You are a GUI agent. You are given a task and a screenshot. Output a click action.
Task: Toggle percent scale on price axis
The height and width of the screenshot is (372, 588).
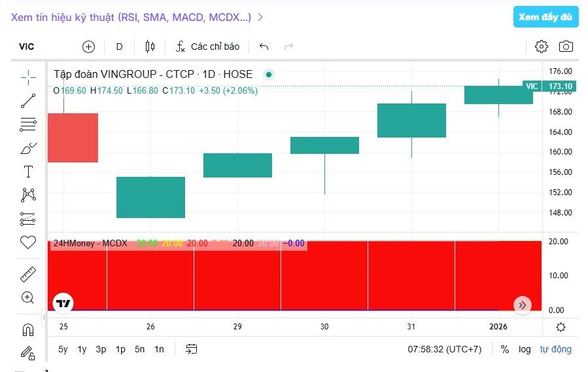pyautogui.click(x=505, y=349)
